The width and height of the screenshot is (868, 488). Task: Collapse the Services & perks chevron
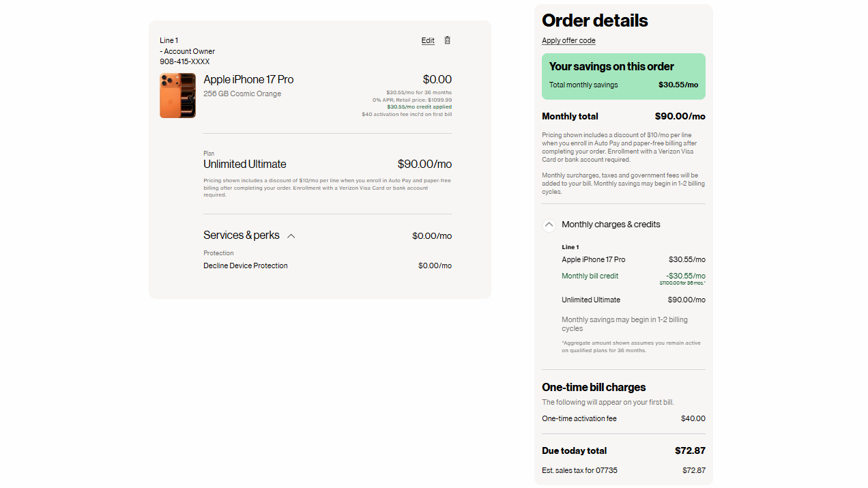tap(291, 236)
